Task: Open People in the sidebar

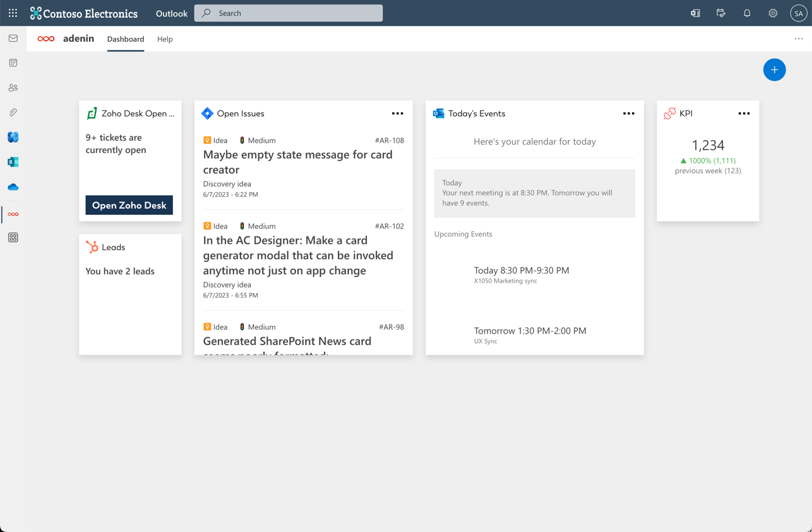Action: 13,88
